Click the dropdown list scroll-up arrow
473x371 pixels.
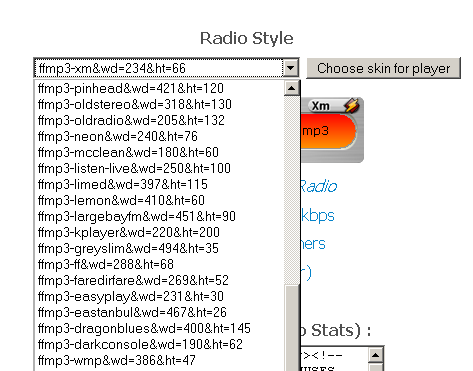[x=292, y=88]
